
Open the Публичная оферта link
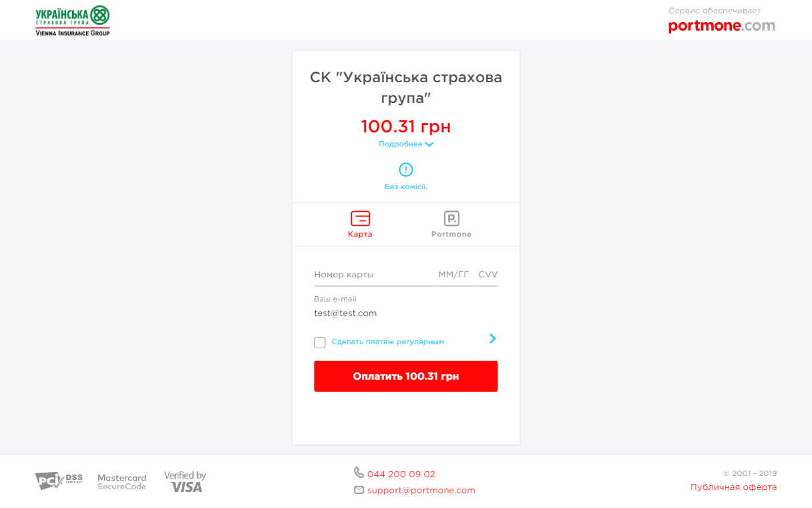(733, 487)
